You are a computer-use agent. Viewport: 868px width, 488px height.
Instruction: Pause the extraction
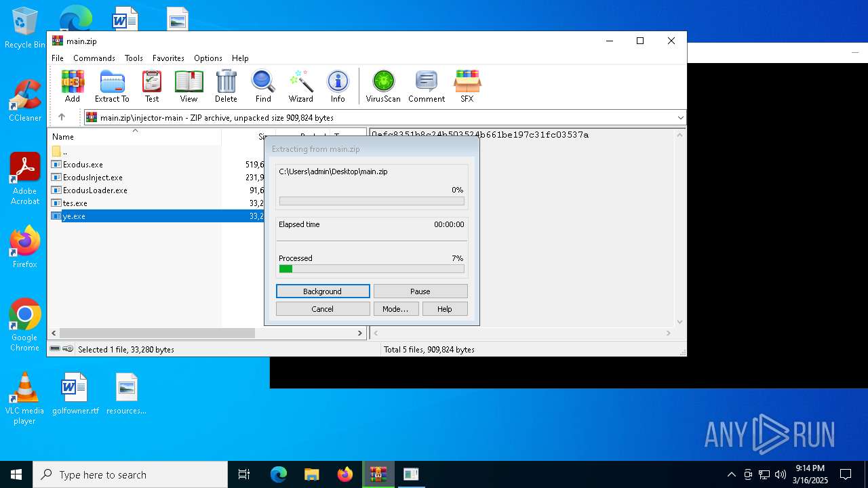click(420, 291)
